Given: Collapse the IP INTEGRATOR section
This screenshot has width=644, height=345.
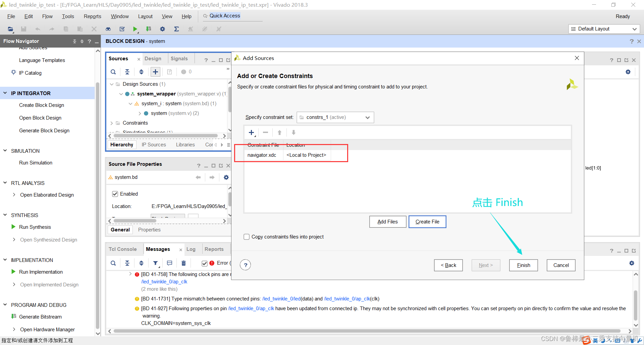Looking at the screenshot, I should [5, 93].
